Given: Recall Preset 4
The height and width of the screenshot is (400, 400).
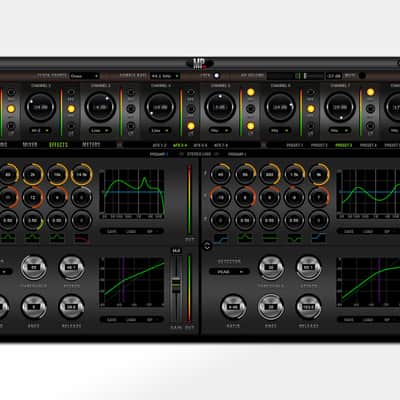Looking at the screenshot, I should [x=368, y=145].
